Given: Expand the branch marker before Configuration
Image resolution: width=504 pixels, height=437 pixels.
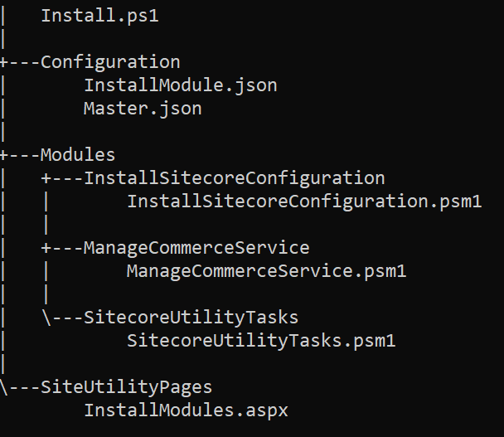Looking at the screenshot, I should click(x=5, y=61).
